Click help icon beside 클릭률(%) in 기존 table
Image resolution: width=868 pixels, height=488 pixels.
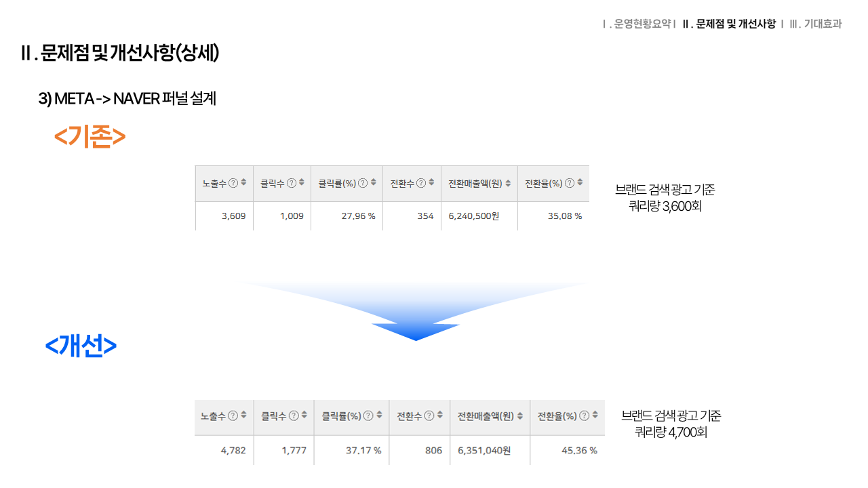363,183
